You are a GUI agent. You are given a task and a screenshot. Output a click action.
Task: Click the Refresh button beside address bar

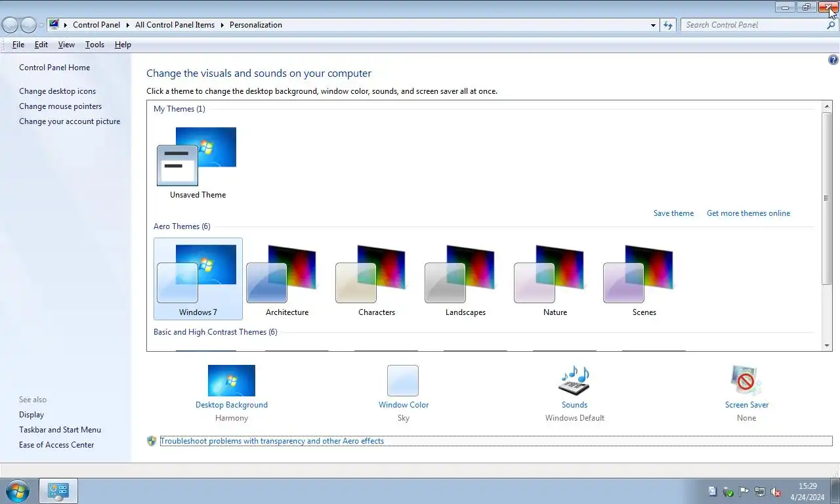668,25
